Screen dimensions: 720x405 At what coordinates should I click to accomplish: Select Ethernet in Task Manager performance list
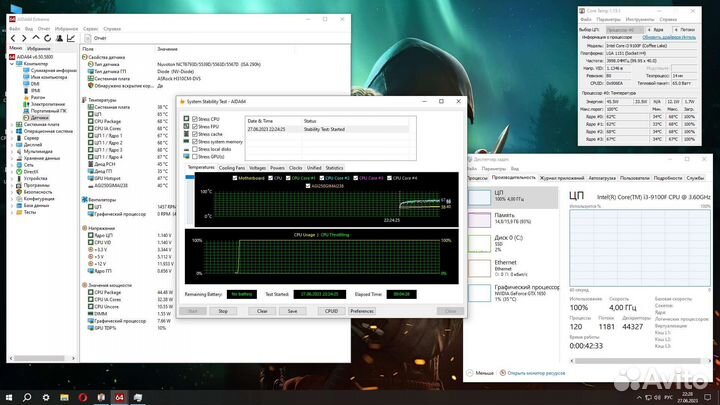512,268
